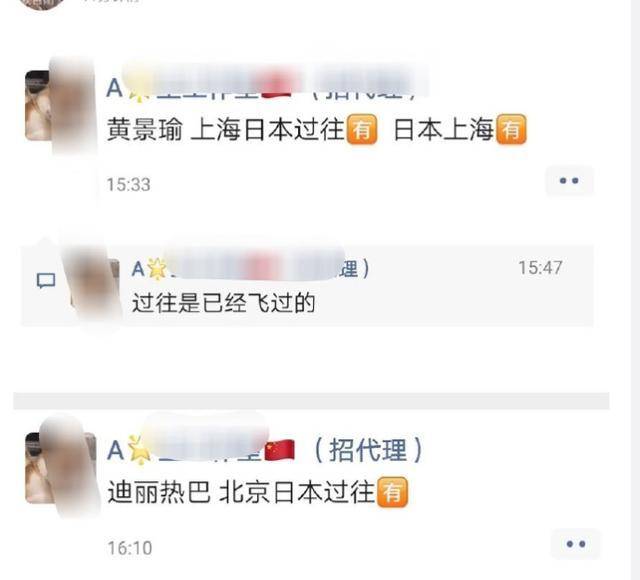Open the commenter name in the reply box
Screen dimensions: 640x580
click(251, 269)
